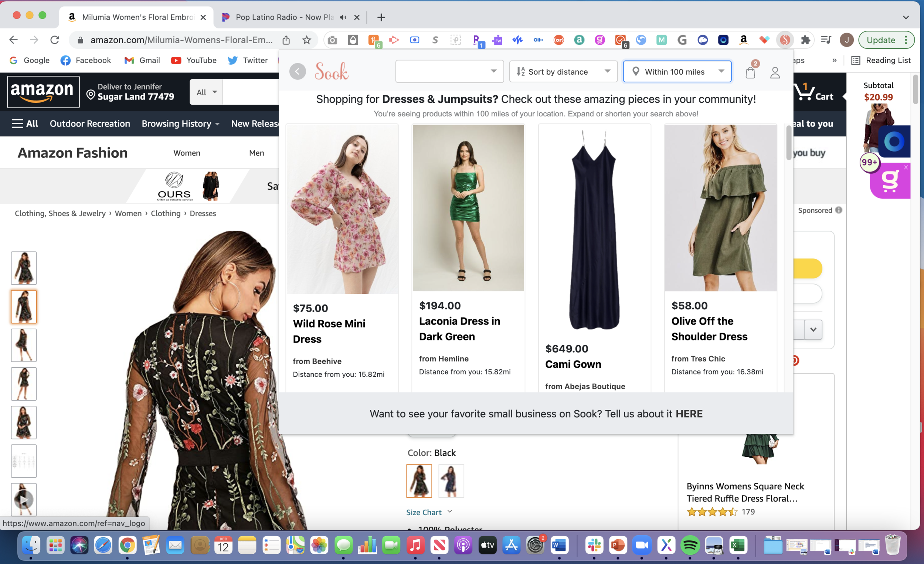Open the Honey extension with badge 6
Image resolution: width=924 pixels, height=564 pixels.
[x=374, y=40]
